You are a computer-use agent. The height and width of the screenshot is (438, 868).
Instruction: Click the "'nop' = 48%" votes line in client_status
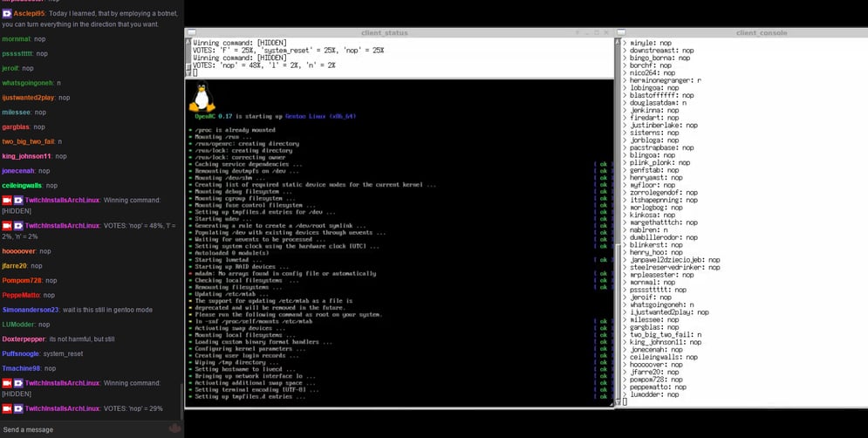[264, 65]
